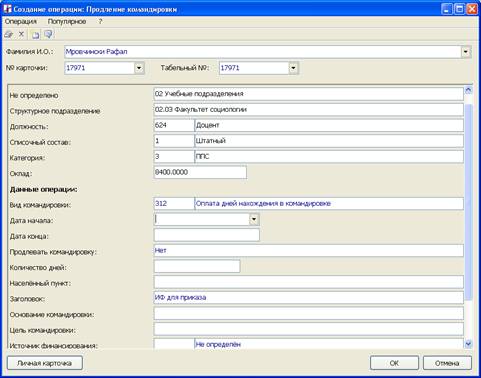This screenshot has width=481, height=378.
Task: Click the Личная карточка button
Action: (x=45, y=363)
